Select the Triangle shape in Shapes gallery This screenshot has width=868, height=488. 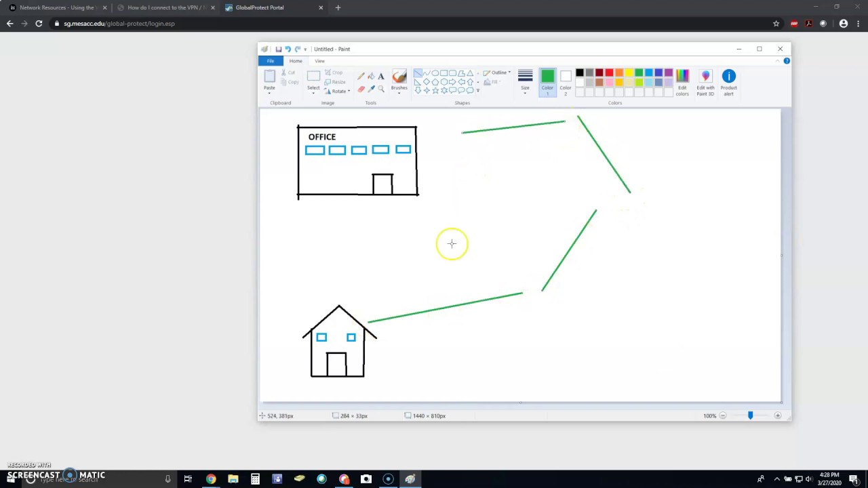coord(470,73)
